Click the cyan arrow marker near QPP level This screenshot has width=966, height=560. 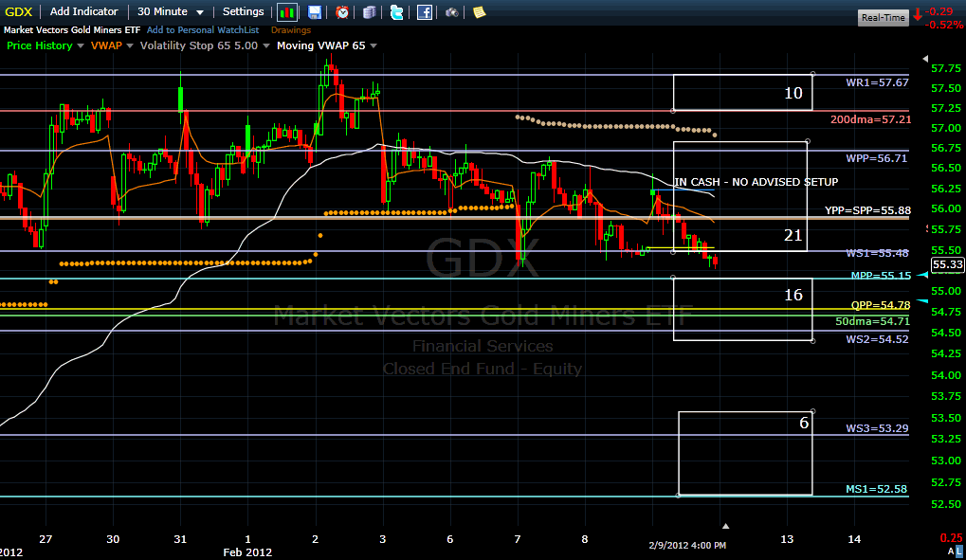coord(923,300)
